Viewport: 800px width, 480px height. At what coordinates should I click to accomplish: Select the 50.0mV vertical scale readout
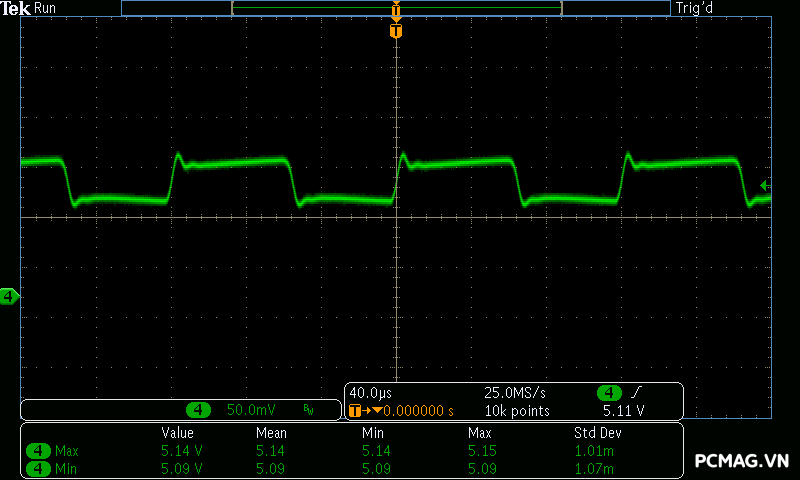point(251,410)
